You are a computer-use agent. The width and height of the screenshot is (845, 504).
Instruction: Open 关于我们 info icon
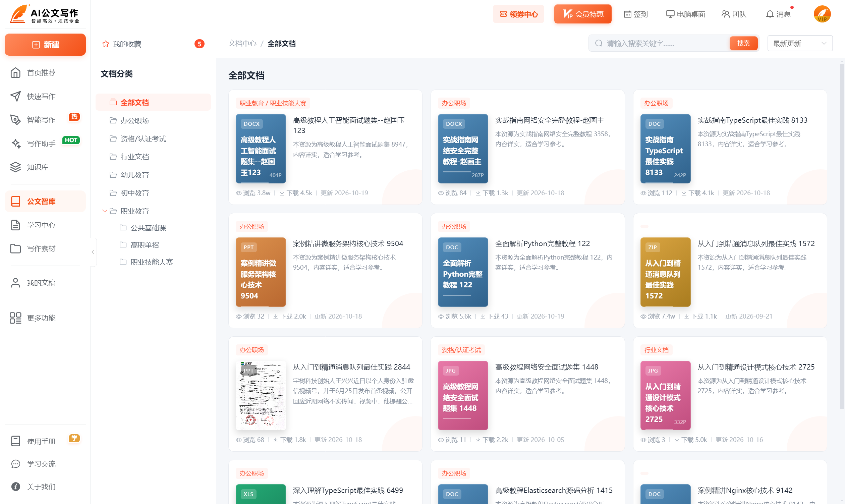pos(15,486)
